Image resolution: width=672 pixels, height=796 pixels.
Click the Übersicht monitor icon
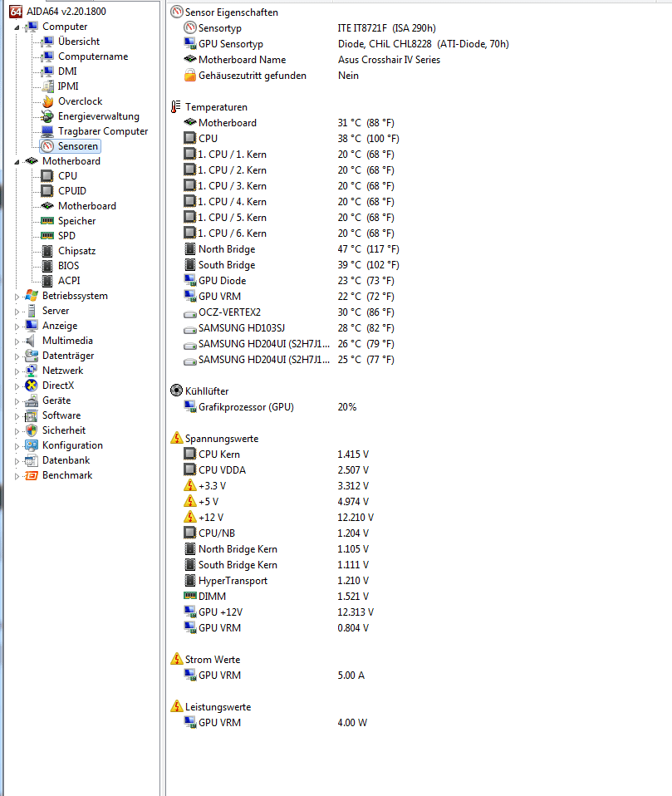(x=47, y=41)
